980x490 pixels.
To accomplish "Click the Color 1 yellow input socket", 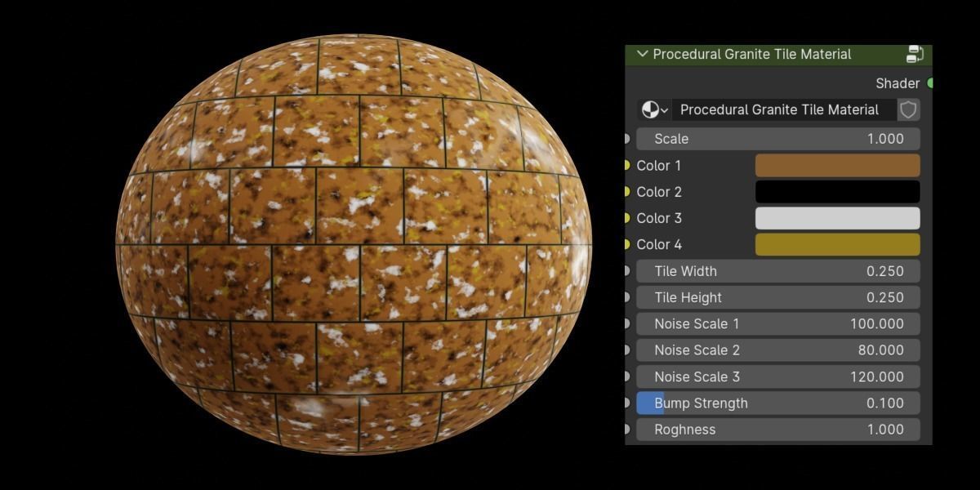I will click(x=627, y=165).
